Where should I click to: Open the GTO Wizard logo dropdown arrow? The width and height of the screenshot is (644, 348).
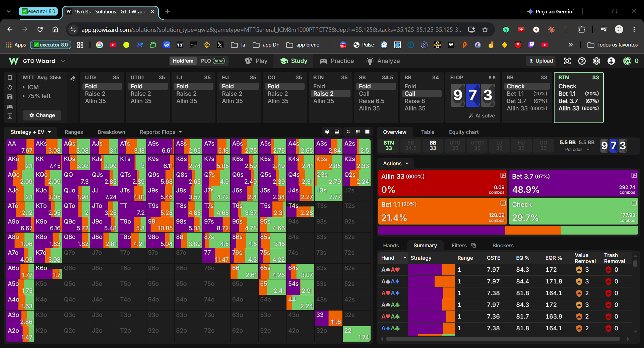pos(63,61)
